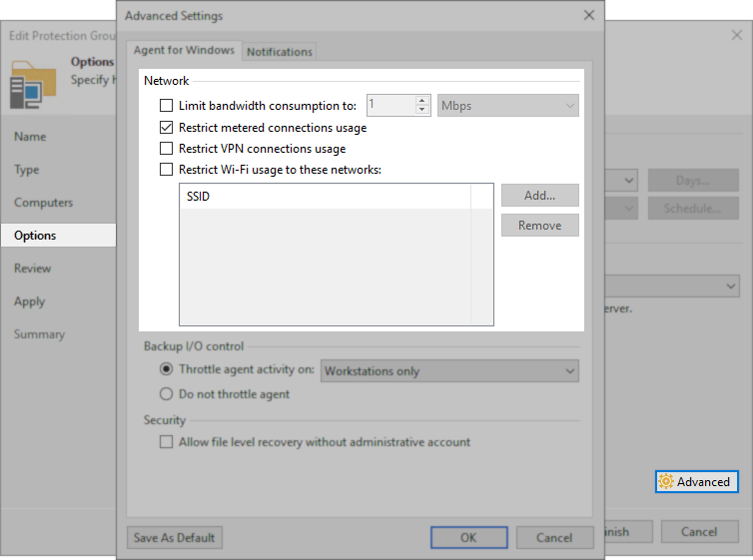Close the Advanced Settings dialog
The image size is (753, 560).
click(x=589, y=15)
